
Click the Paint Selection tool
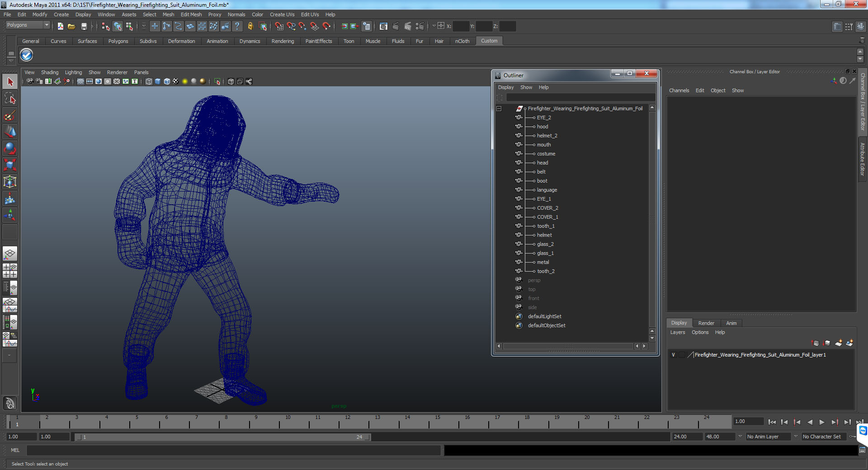click(10, 116)
